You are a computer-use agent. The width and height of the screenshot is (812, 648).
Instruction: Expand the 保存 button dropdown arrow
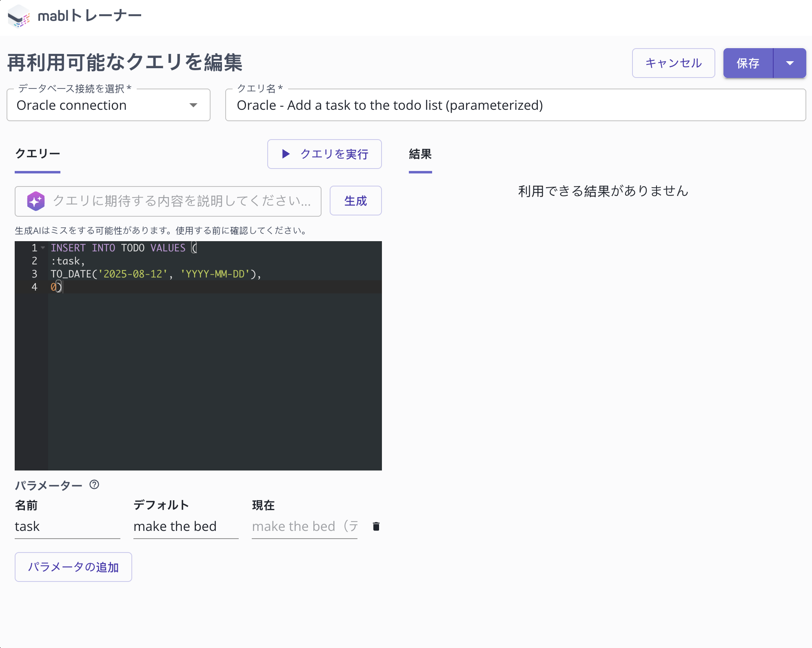coord(790,63)
